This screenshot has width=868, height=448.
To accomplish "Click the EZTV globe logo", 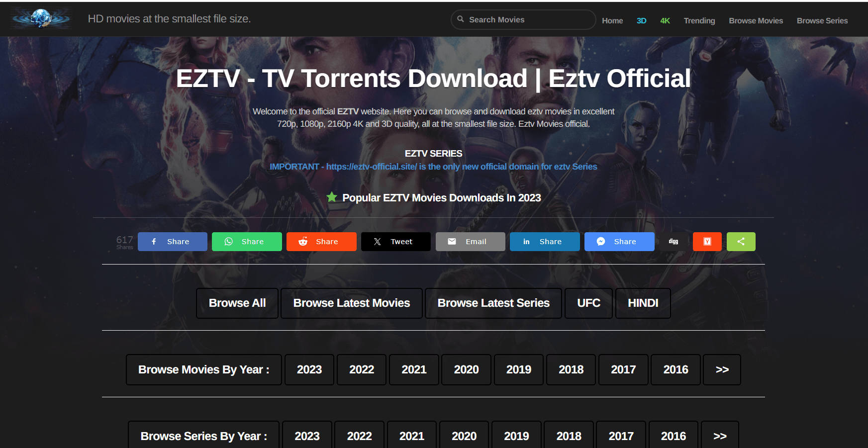I will click(41, 19).
